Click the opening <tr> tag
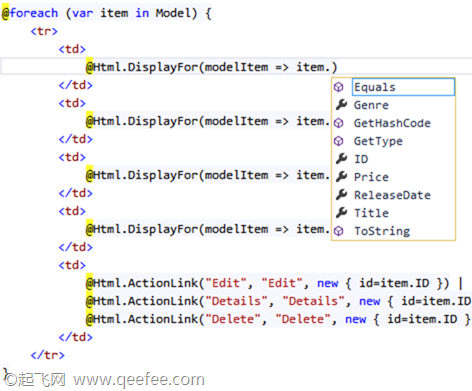 44,31
